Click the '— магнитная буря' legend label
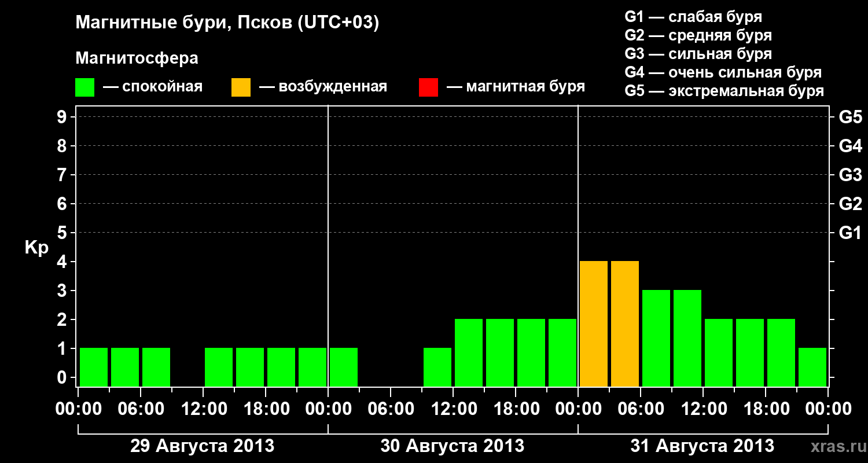Screen dimensions: 868x463 516,87
